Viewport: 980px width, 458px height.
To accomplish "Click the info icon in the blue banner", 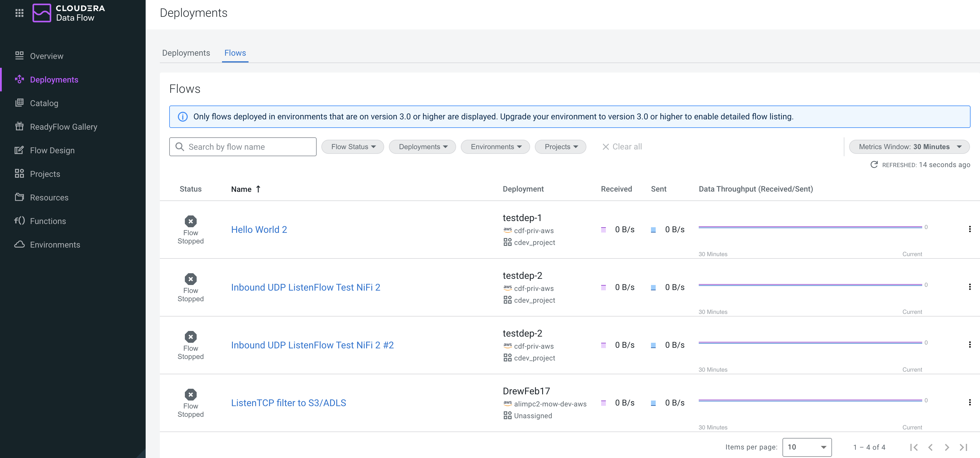I will click(182, 117).
